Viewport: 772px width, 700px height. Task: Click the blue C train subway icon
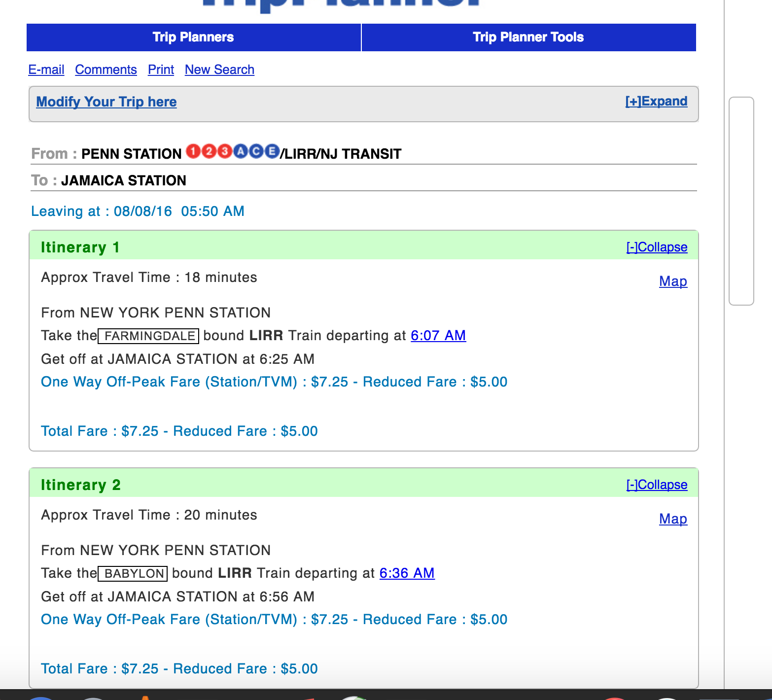[256, 151]
